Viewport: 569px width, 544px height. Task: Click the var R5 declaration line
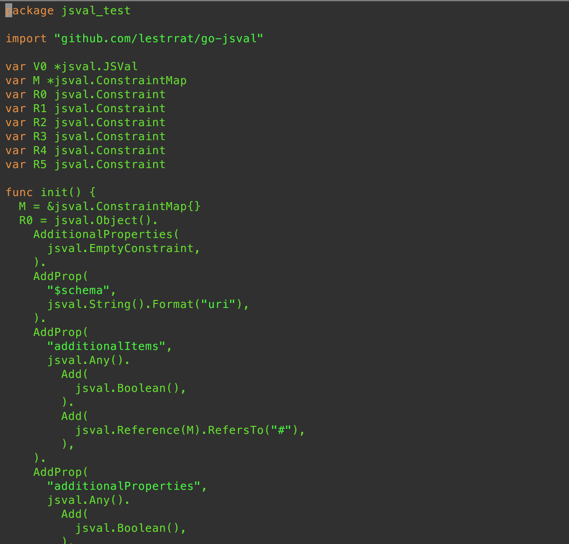[x=85, y=164]
